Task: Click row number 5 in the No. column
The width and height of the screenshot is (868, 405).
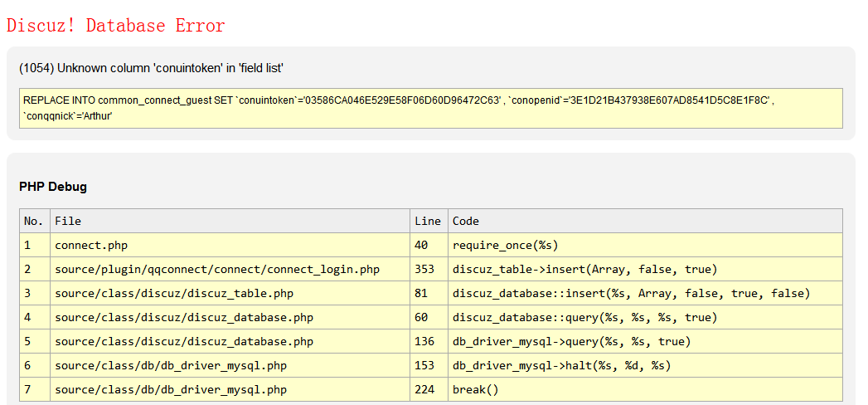Action: (35, 341)
